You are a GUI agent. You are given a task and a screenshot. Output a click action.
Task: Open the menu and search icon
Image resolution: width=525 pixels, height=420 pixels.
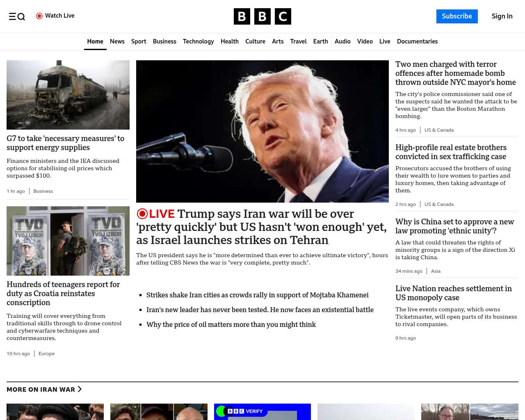(17, 16)
